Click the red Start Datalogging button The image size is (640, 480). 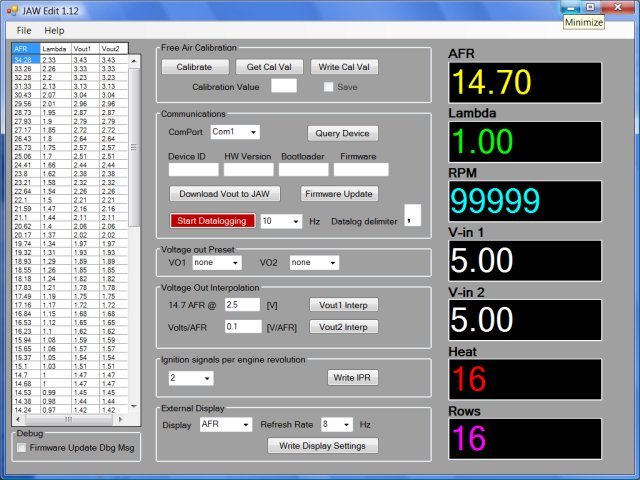212,221
